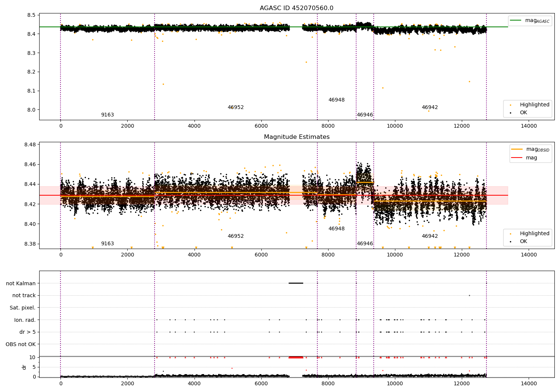
Task: Click green line swatch in top legend
Action: click(516, 21)
